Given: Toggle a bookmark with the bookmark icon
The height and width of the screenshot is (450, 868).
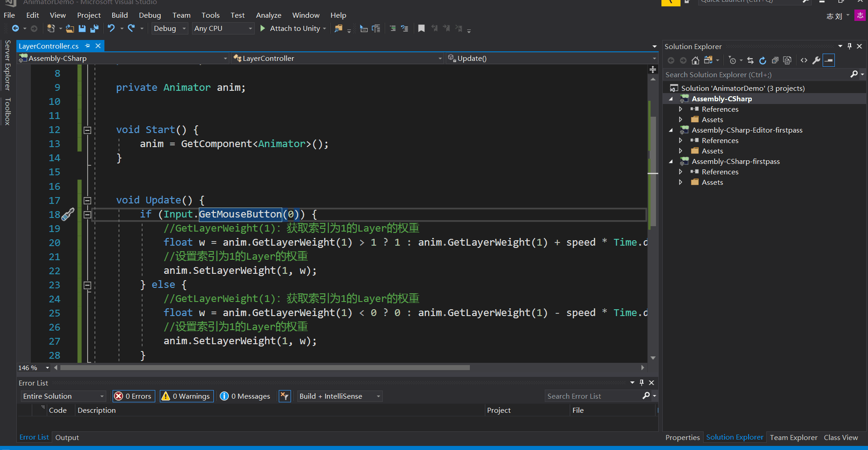Looking at the screenshot, I should coord(421,29).
